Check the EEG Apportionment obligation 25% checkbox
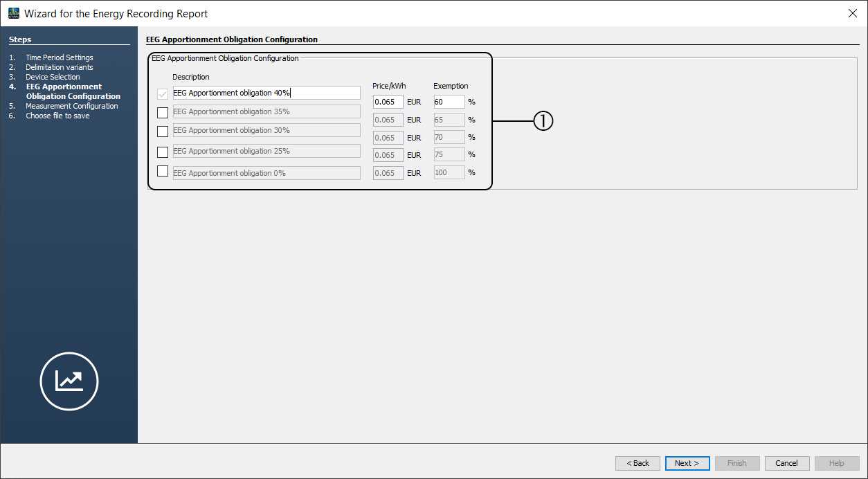 [x=163, y=152]
